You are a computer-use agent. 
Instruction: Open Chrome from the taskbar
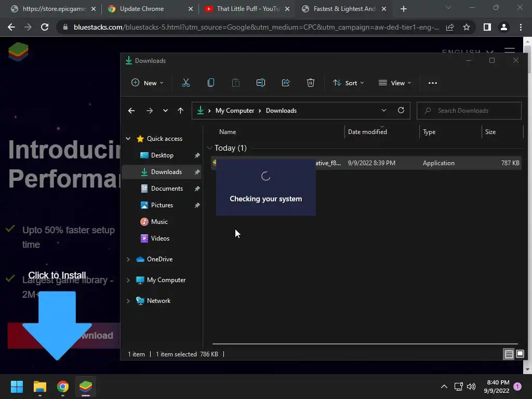pos(63,387)
